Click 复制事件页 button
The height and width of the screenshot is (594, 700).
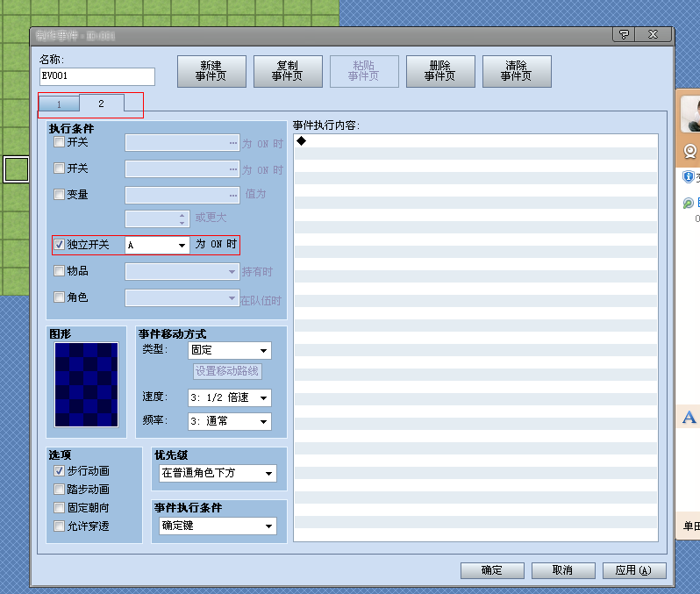tap(288, 71)
